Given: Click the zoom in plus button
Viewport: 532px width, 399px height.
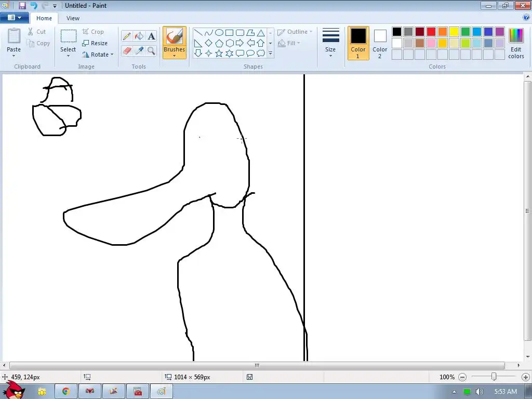Looking at the screenshot, I should click(x=526, y=377).
